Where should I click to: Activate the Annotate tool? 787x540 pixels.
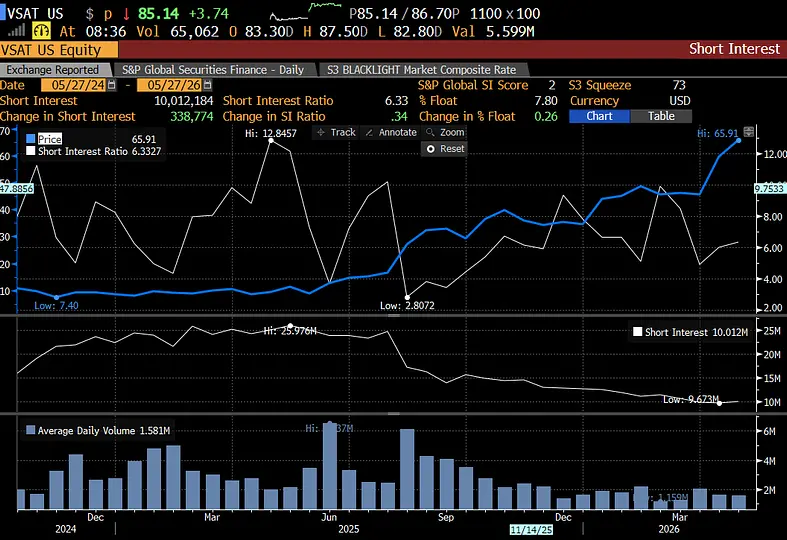coord(391,132)
